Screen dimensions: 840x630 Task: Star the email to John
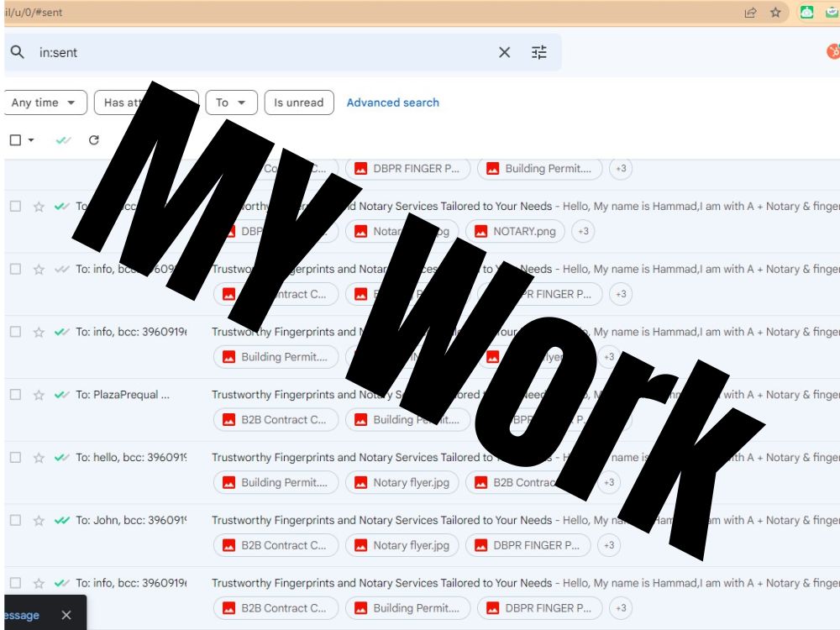tap(39, 520)
